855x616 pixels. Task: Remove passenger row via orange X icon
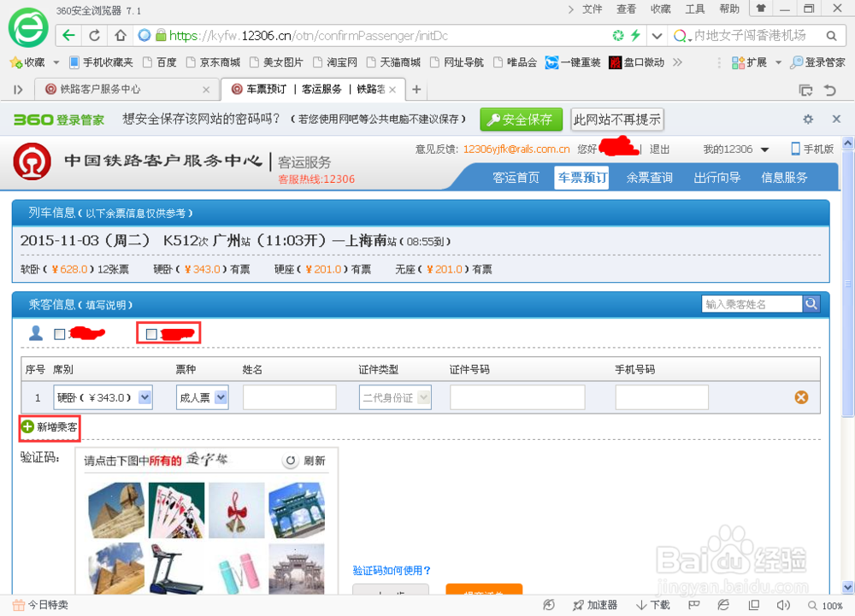(x=800, y=396)
